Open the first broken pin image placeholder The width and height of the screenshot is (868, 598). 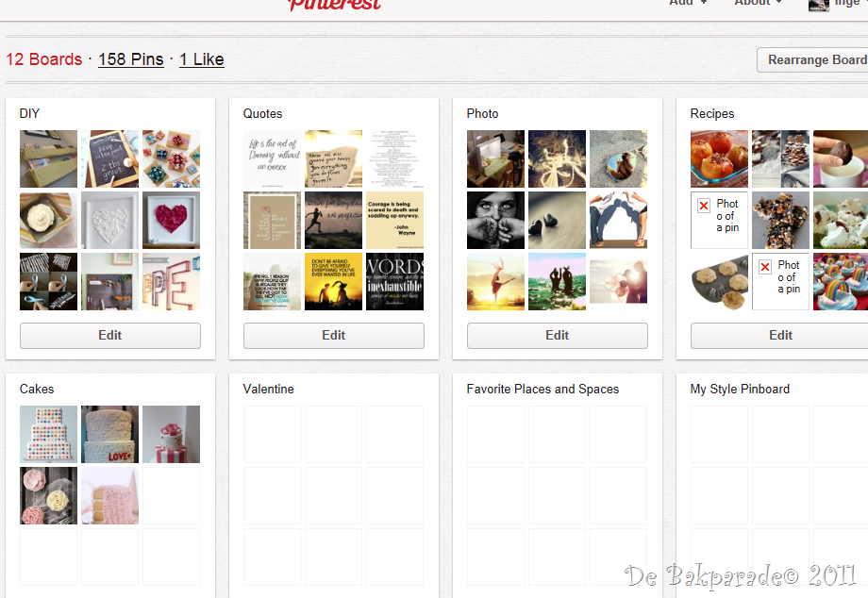click(x=720, y=220)
